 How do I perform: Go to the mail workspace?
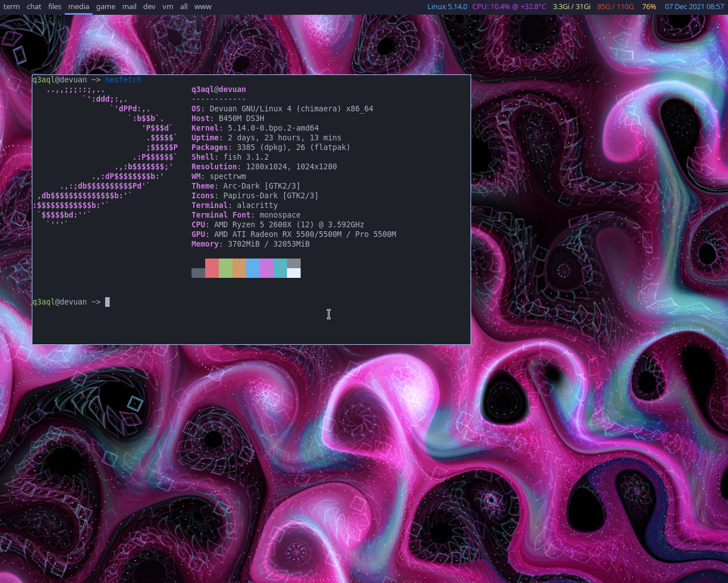point(129,7)
